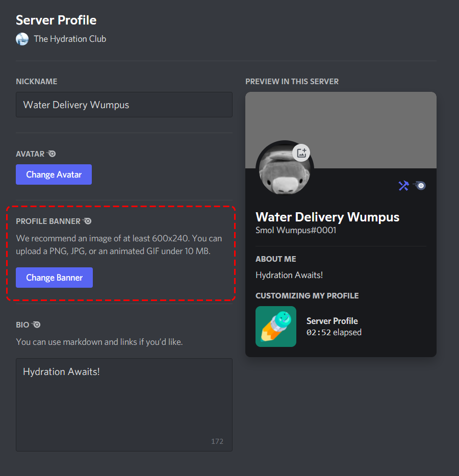
Task: Click the Hydration Awaits! text under About Me
Action: tap(289, 275)
